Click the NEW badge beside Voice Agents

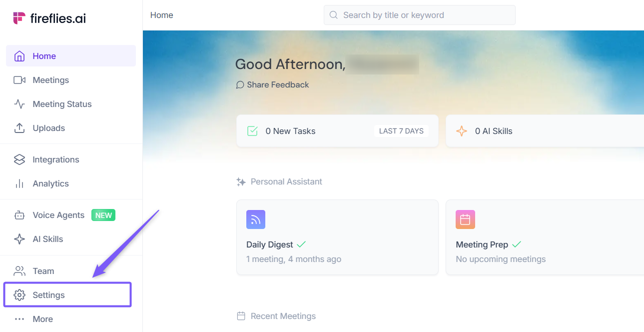(x=103, y=215)
